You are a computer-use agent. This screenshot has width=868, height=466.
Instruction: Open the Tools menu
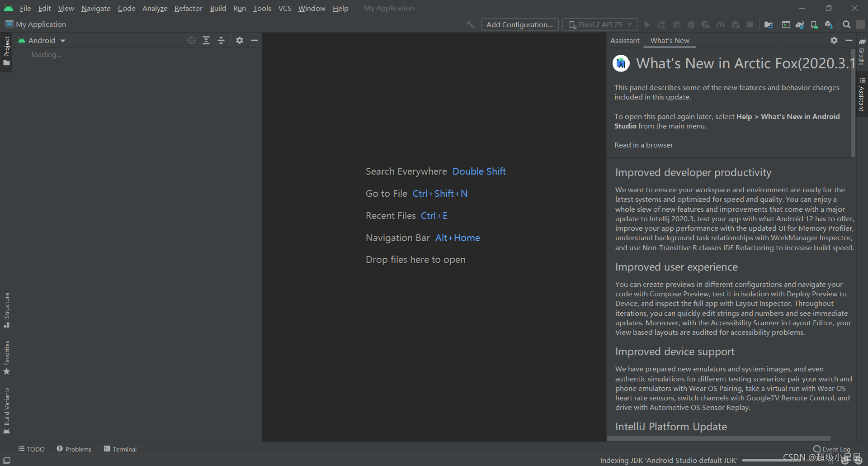[262, 8]
